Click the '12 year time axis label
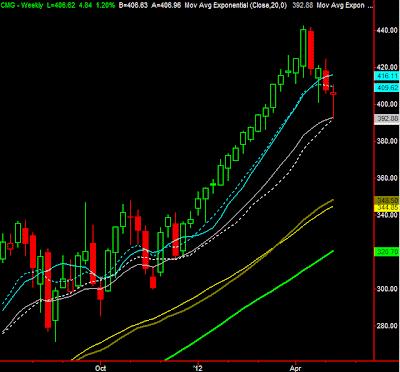The image size is (400, 372). click(198, 368)
